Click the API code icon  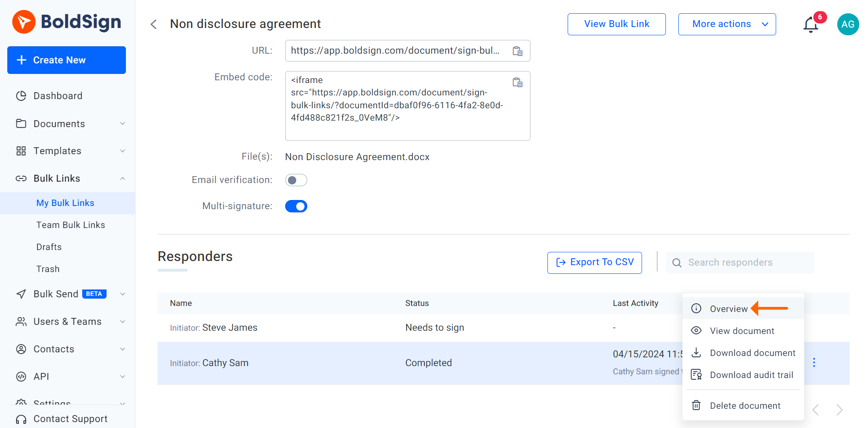(21, 377)
